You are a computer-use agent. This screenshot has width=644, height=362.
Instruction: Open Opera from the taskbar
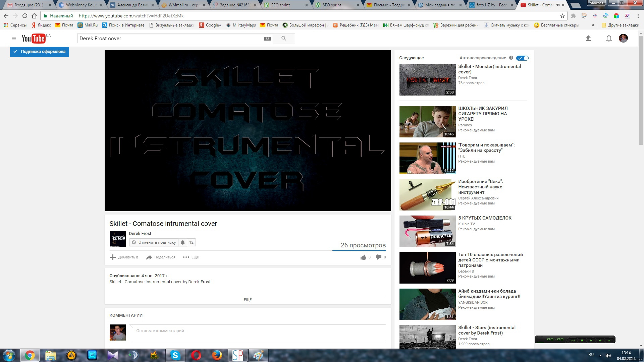click(196, 355)
